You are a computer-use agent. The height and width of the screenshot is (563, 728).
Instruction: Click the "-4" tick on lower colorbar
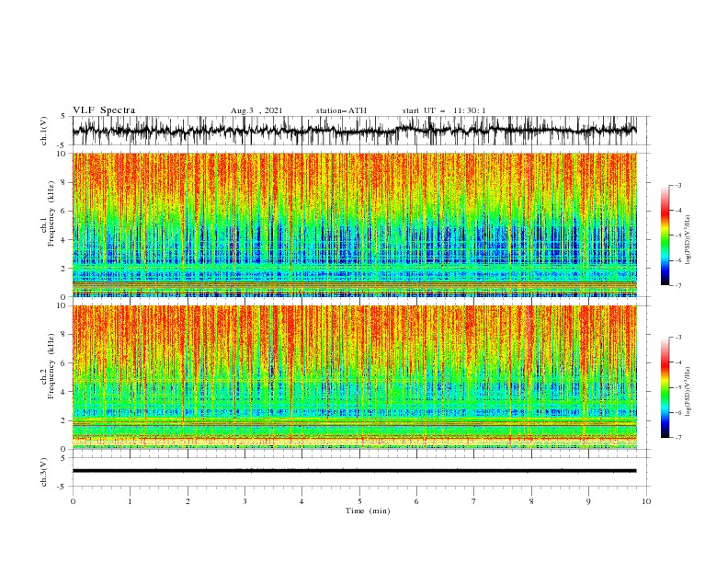pyautogui.click(x=677, y=362)
